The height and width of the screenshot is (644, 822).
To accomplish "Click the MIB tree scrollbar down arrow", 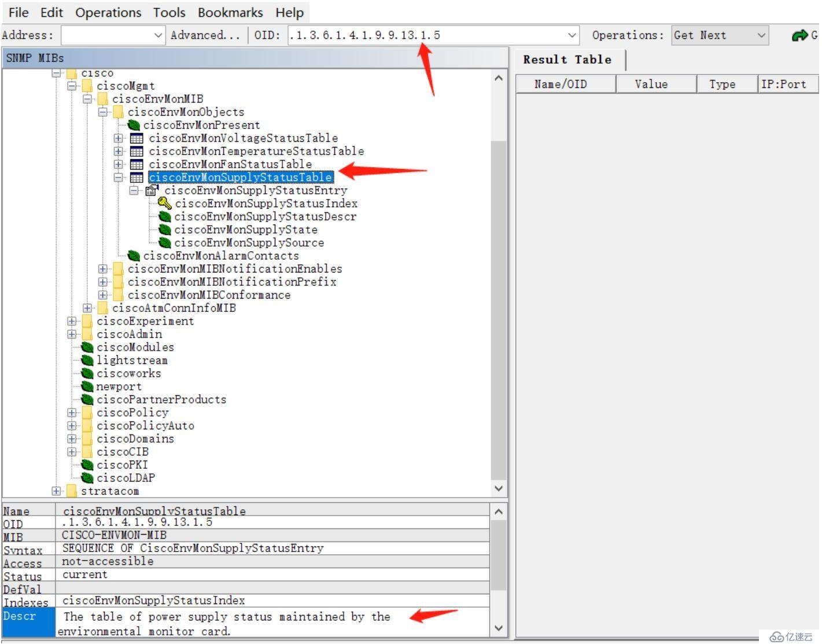I will 499,488.
